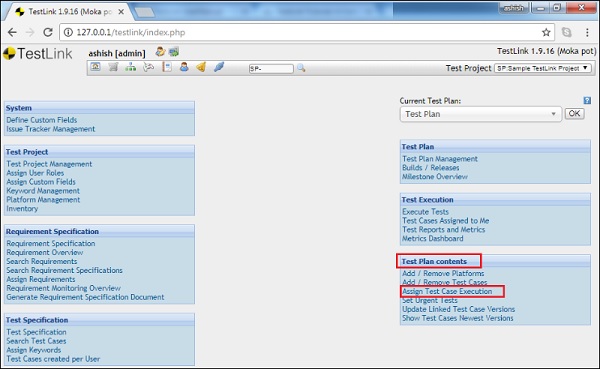Go back using the browser back arrow
Screen dimensions: 600x369
[12, 33]
